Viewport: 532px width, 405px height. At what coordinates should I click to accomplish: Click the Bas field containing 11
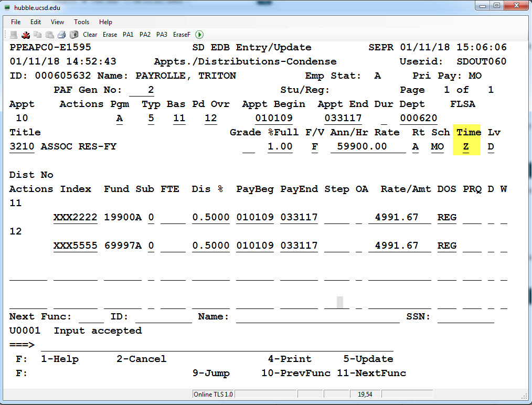[179, 119]
